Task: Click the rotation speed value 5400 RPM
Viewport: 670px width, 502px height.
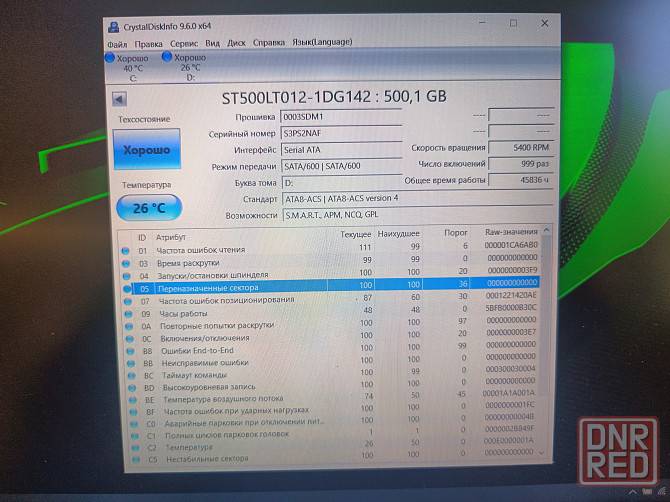Action: pyautogui.click(x=521, y=147)
